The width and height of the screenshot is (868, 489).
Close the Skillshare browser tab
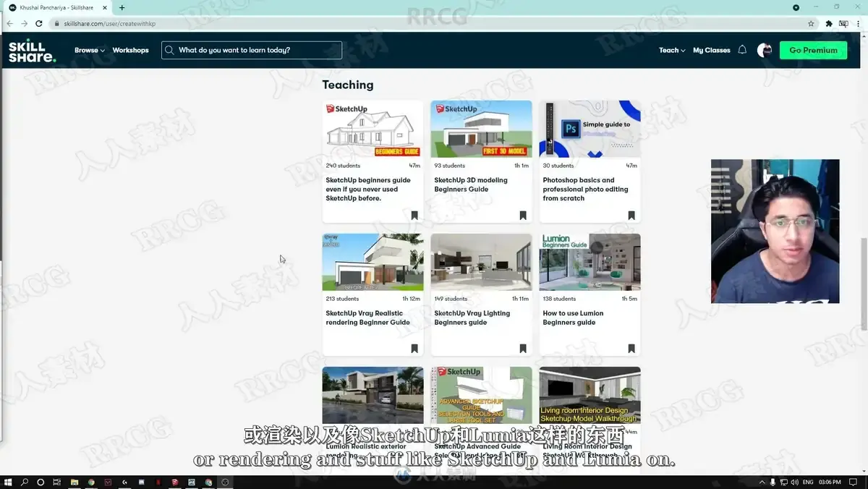coord(106,7)
